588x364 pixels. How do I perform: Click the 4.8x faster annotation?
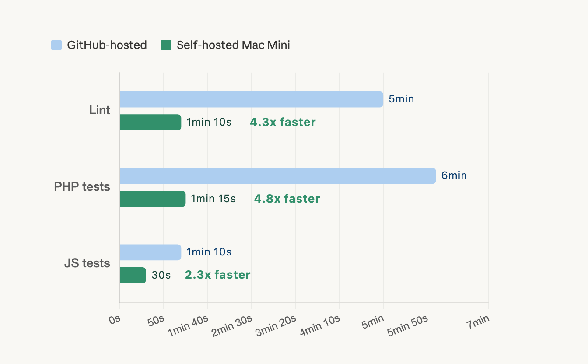click(x=287, y=199)
